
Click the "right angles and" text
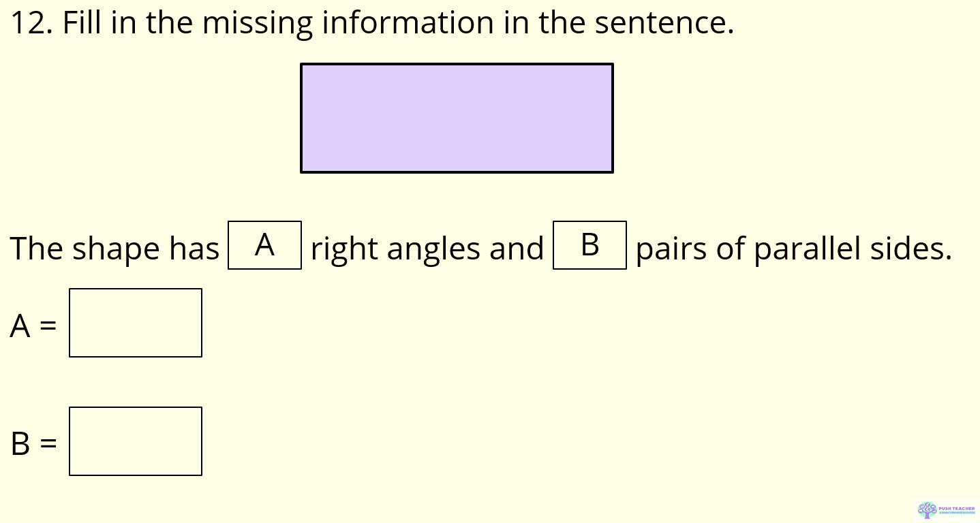click(x=427, y=249)
